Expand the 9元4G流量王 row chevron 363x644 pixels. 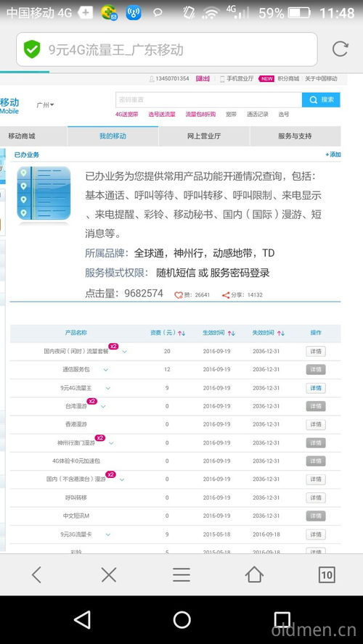(108, 388)
